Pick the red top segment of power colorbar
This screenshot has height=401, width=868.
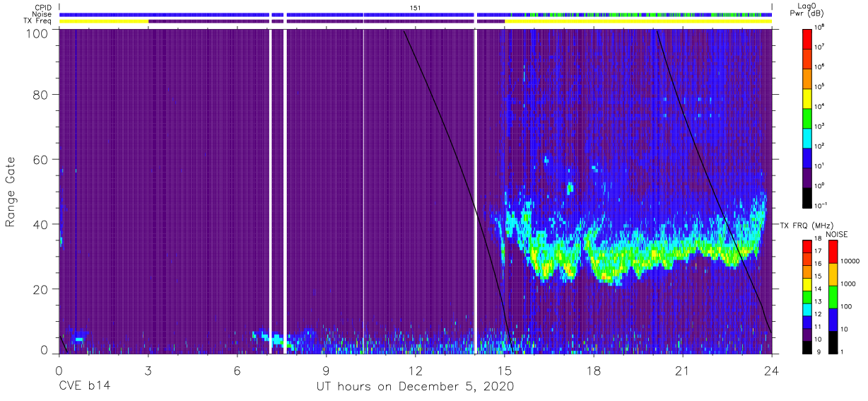(807, 37)
